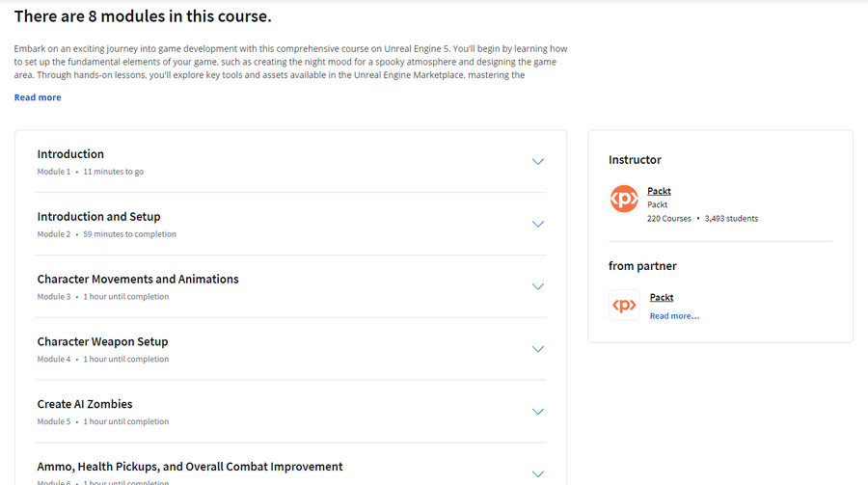Click the Packt instructor avatar icon
868x485 pixels.
624,199
